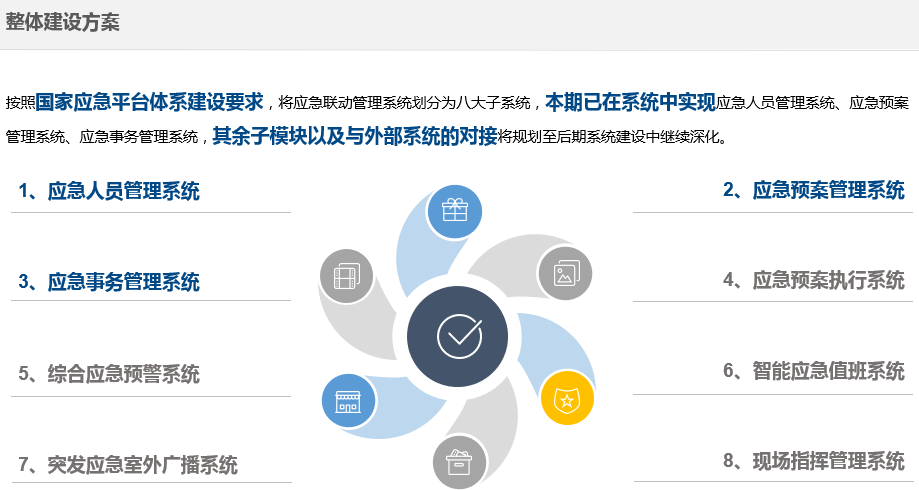Select 8、现场指挥管理系统 label

tap(814, 461)
